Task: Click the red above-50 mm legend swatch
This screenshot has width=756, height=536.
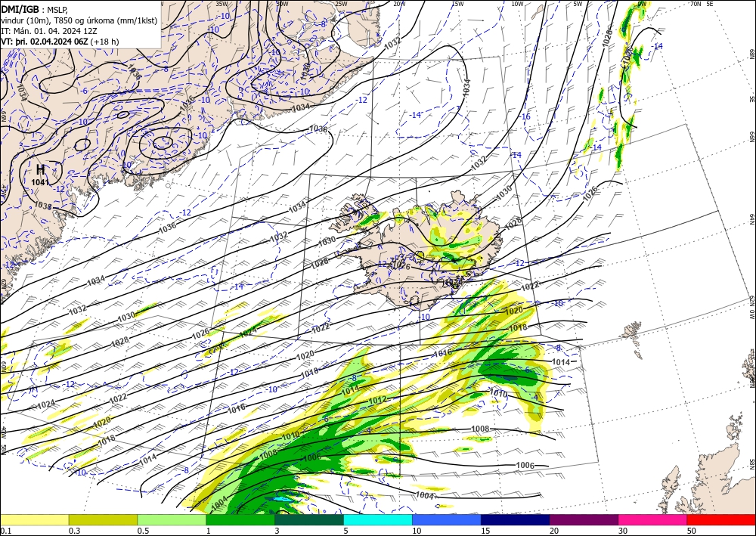Action: click(x=721, y=519)
